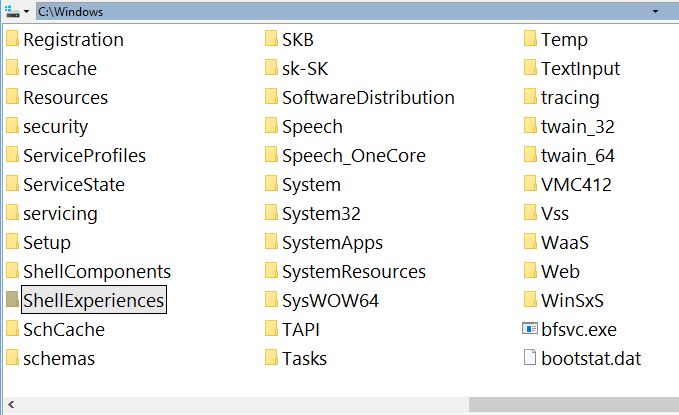Click the ShellComponents folder name

97,272
